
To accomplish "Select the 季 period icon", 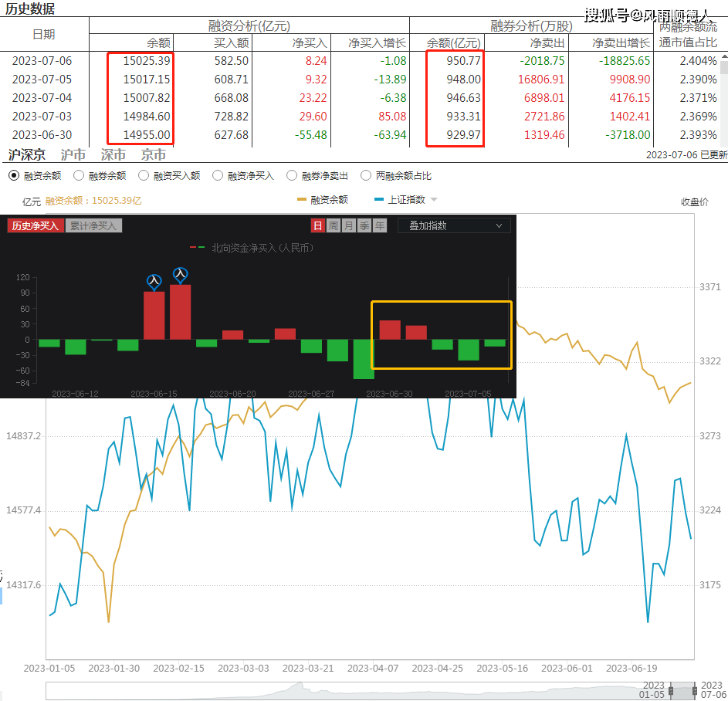I will [x=364, y=225].
